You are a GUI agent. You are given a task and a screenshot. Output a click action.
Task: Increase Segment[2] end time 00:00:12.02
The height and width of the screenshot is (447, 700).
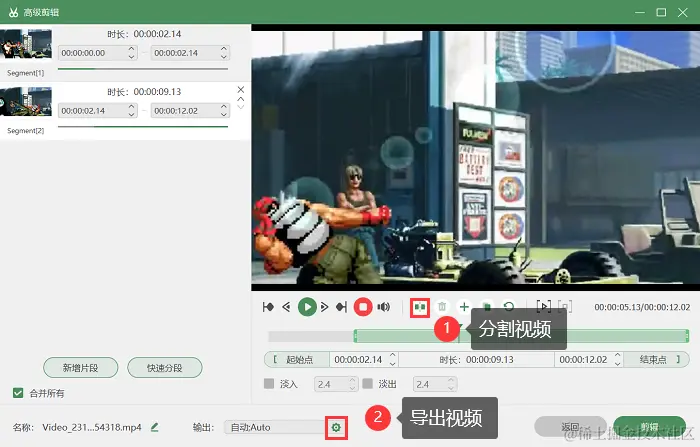point(224,107)
